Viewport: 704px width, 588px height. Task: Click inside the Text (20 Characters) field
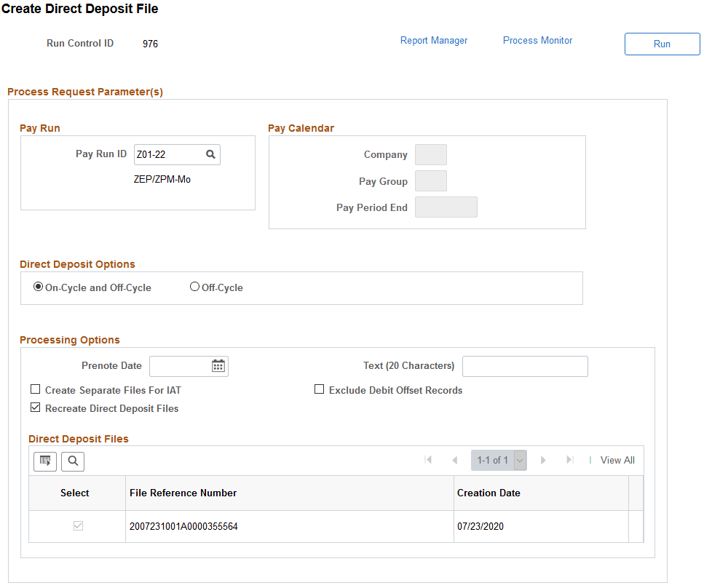point(524,366)
